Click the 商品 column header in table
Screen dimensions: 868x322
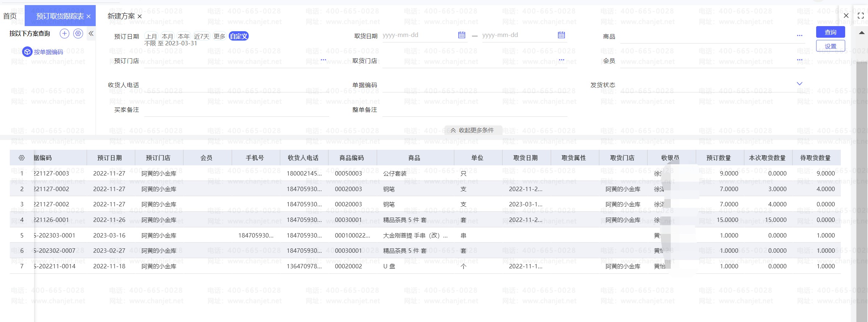[415, 158]
